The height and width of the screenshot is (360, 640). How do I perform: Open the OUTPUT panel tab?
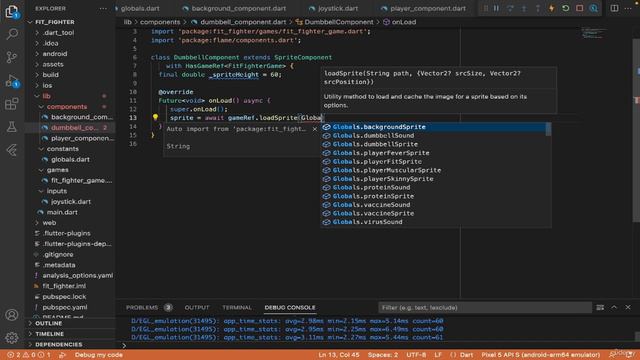click(x=197, y=307)
